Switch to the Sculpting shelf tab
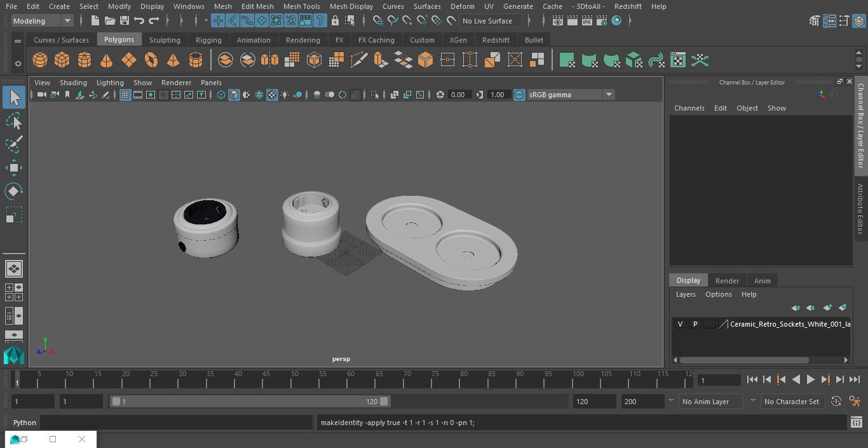This screenshot has width=868, height=448. (165, 40)
